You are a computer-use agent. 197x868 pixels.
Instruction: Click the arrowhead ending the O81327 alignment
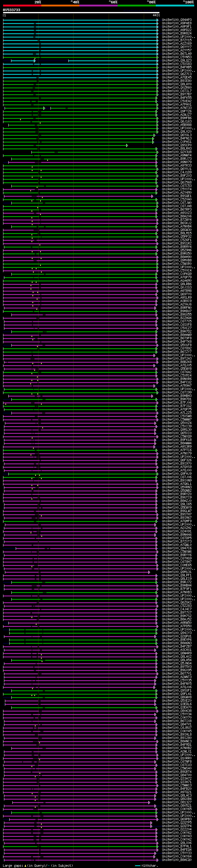click(x=149, y=802)
